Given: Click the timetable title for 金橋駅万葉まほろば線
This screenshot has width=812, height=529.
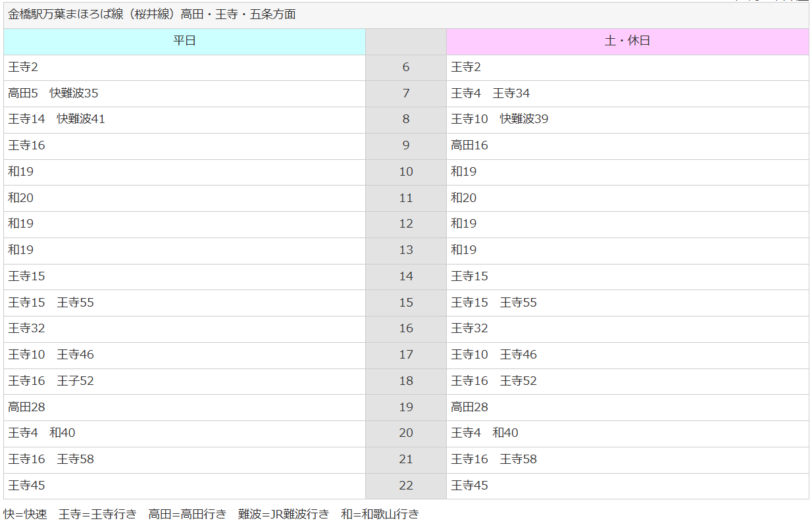Looking at the screenshot, I should point(152,14).
